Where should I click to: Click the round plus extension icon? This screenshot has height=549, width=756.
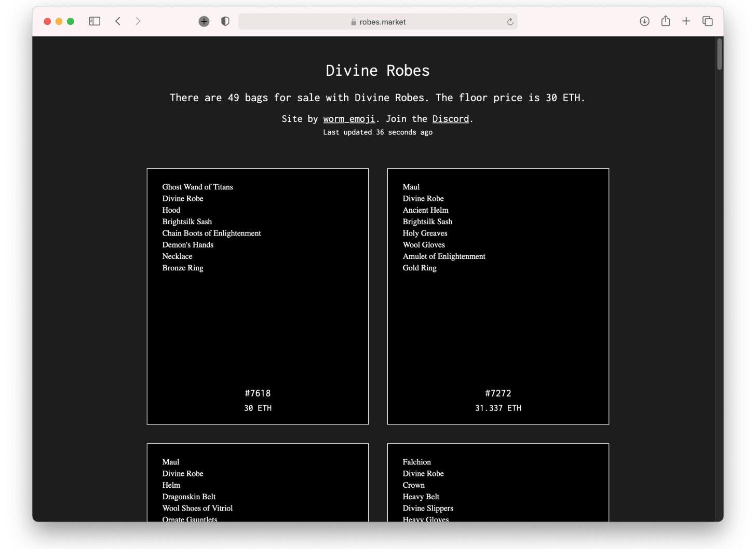[204, 21]
